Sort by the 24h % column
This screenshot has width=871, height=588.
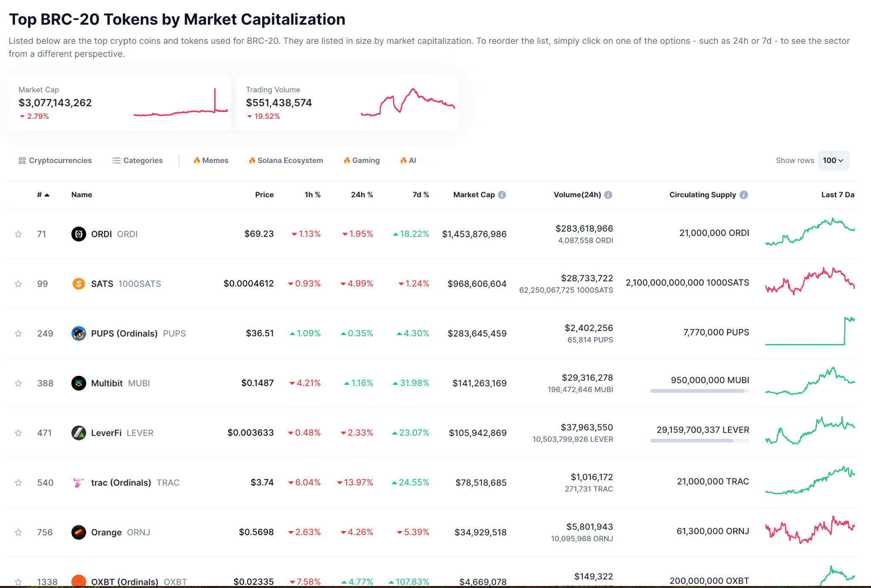point(362,195)
